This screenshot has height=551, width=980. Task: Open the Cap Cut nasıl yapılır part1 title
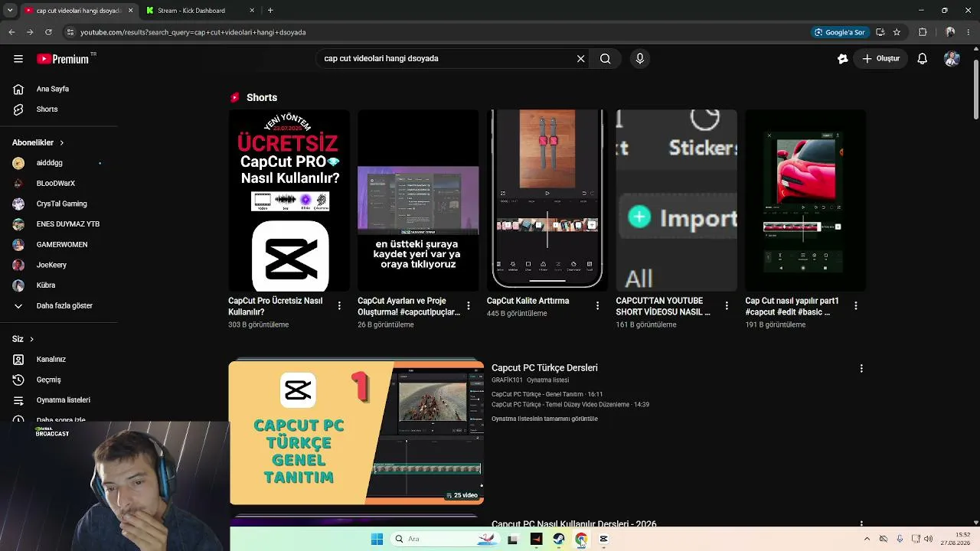(792, 306)
